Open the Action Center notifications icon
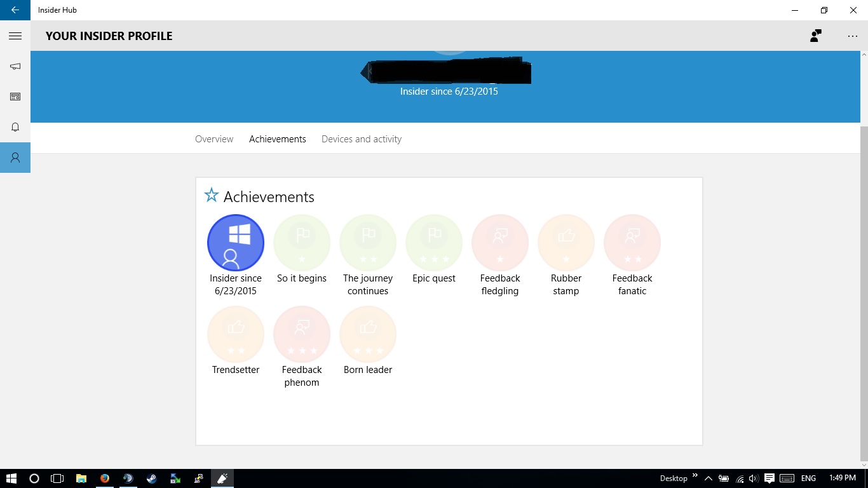 click(x=770, y=478)
